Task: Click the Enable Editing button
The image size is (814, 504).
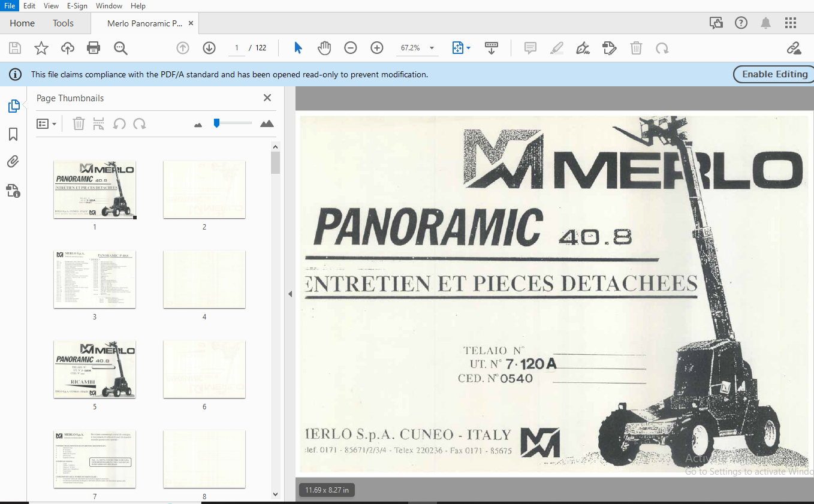Action: coord(774,74)
